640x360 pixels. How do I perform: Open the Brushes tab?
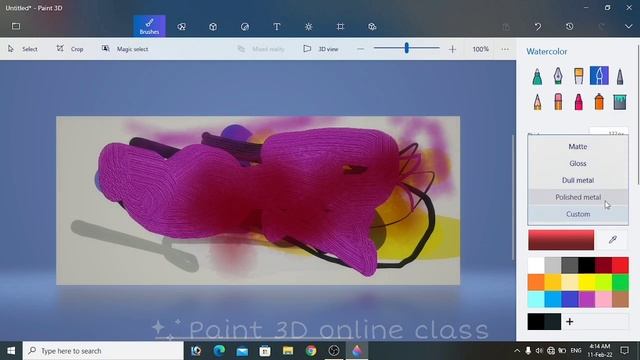pos(149,26)
